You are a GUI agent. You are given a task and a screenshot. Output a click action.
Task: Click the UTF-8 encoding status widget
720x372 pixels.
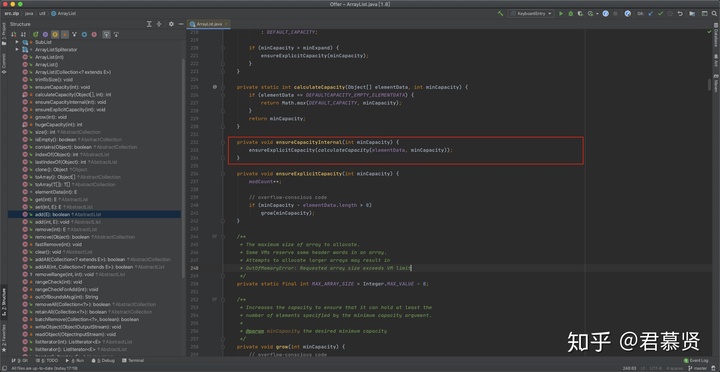click(656, 368)
